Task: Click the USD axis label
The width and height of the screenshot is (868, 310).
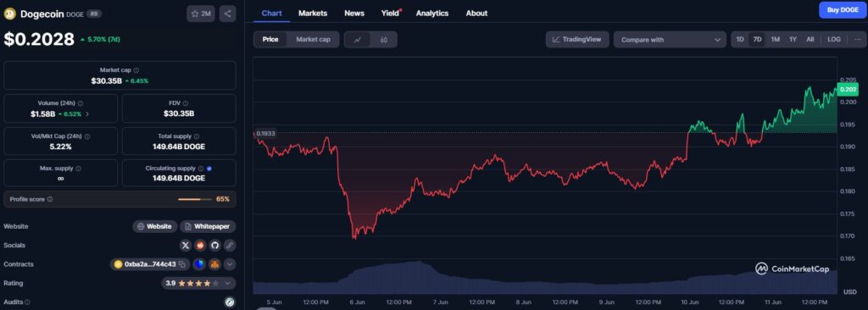Action: click(849, 291)
